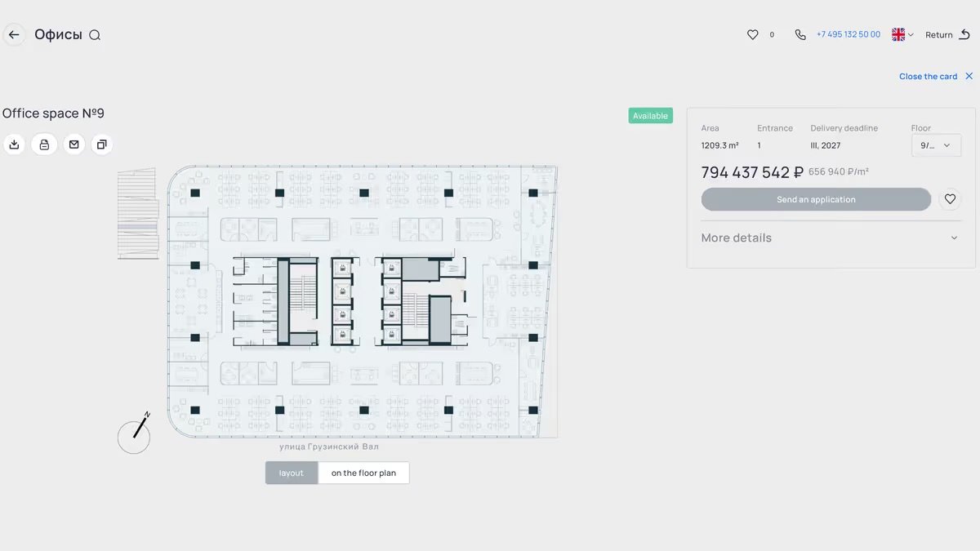980x551 pixels.
Task: Click the north compass indicator
Action: pos(135,435)
